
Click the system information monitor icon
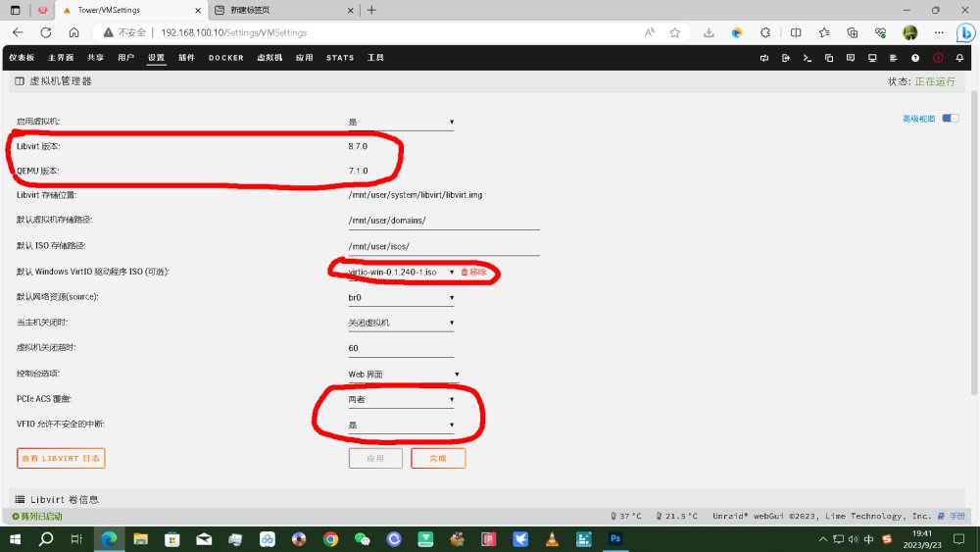[x=872, y=58]
